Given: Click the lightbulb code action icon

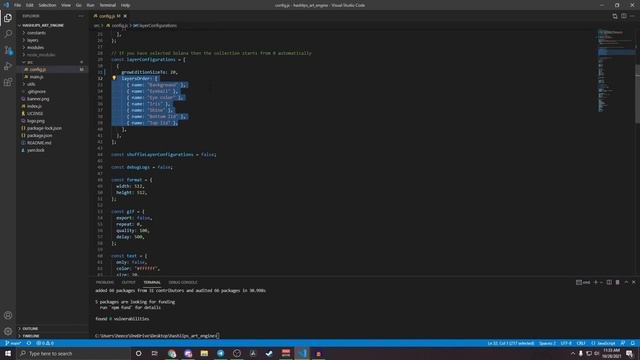Looking at the screenshot, I should (114, 78).
